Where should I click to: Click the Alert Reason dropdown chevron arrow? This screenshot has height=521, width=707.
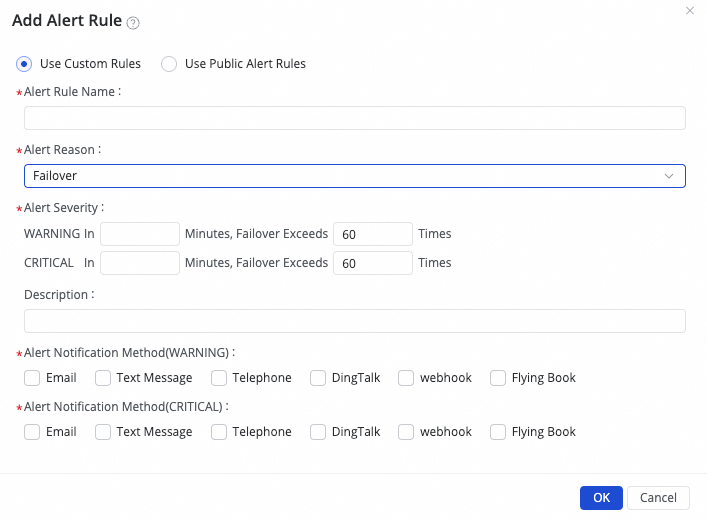point(669,176)
